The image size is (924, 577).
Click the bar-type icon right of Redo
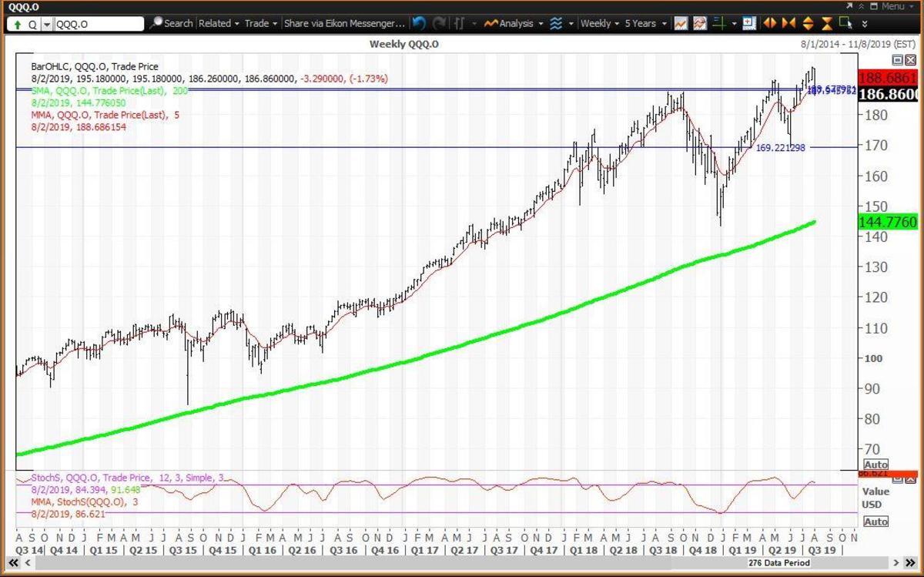tap(460, 23)
